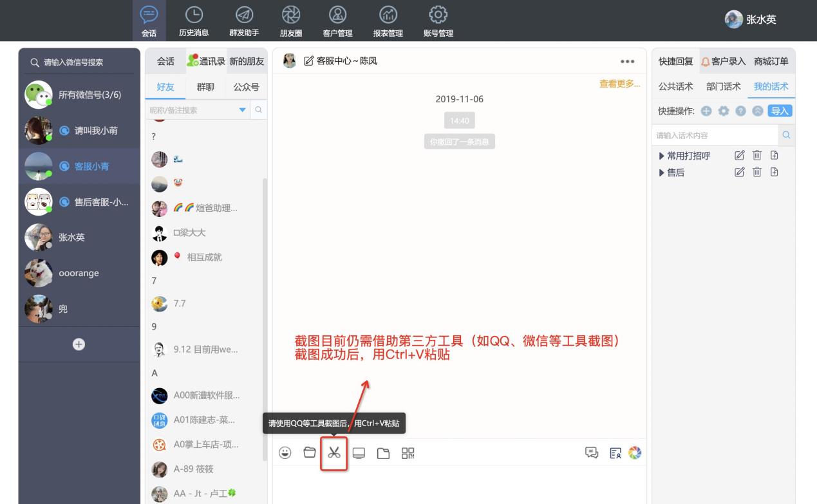Open the 部门话术 tab
The height and width of the screenshot is (504, 817).
(x=724, y=86)
